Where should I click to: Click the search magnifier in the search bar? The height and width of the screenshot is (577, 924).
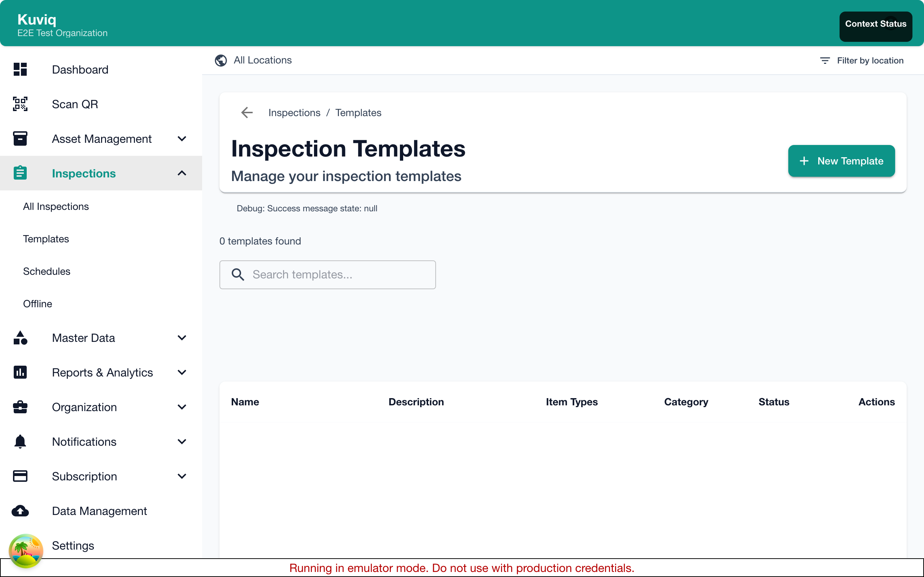pos(238,275)
